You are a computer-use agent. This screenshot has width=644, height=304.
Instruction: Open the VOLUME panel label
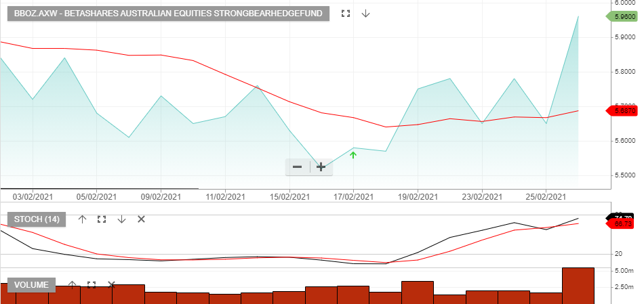pyautogui.click(x=31, y=285)
